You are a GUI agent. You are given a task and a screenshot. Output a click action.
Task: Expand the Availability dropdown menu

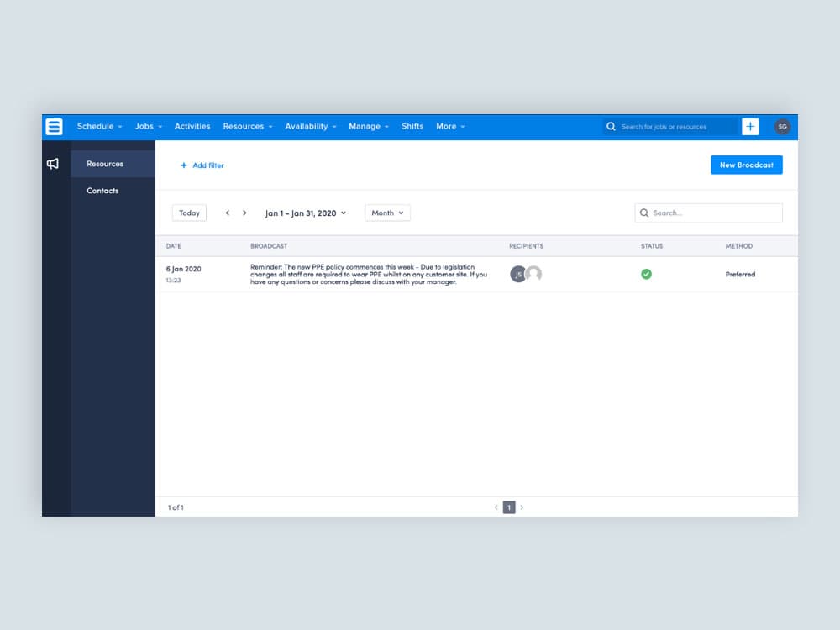coord(310,127)
